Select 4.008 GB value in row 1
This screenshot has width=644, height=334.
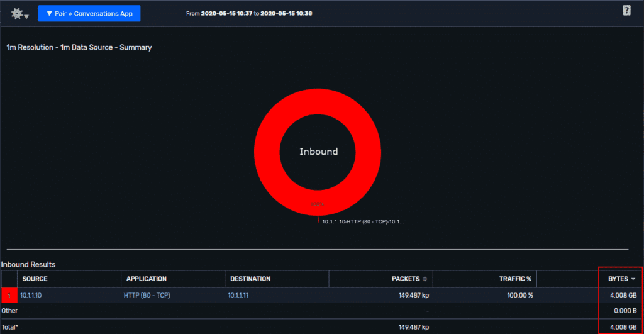pos(623,295)
